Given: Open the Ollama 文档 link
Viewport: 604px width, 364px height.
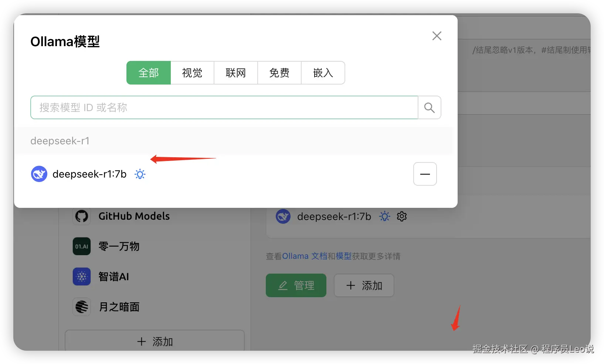Looking at the screenshot, I should click(x=305, y=256).
